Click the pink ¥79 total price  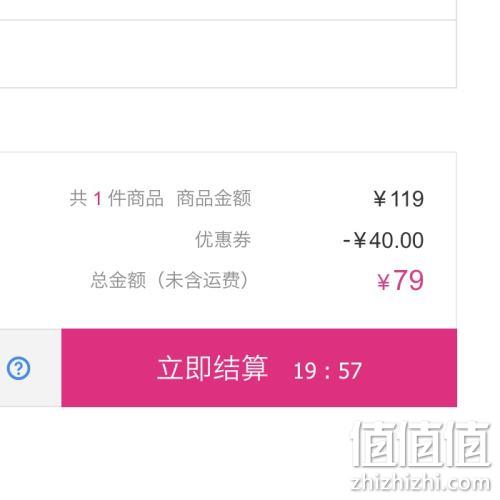[x=400, y=280]
